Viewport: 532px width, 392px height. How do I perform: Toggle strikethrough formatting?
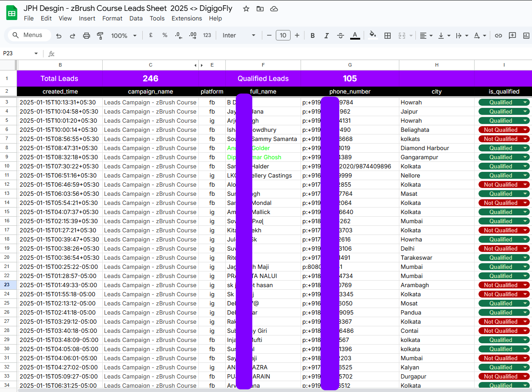(341, 36)
